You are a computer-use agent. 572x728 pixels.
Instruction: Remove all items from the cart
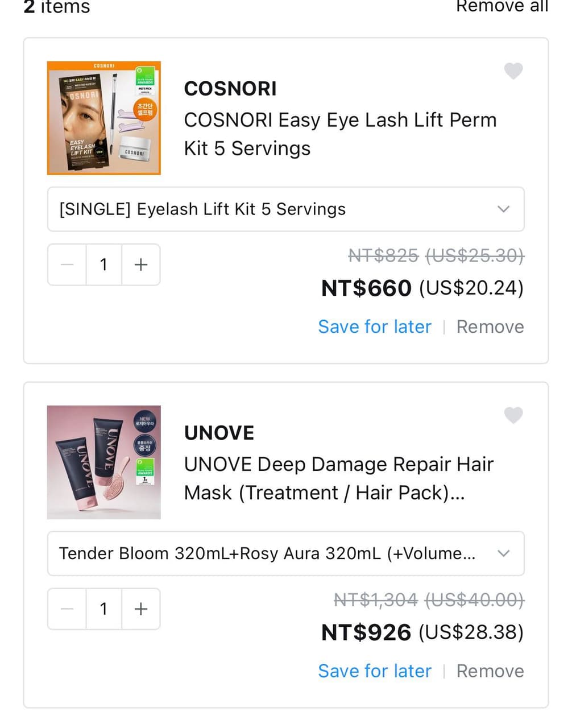[x=502, y=6]
